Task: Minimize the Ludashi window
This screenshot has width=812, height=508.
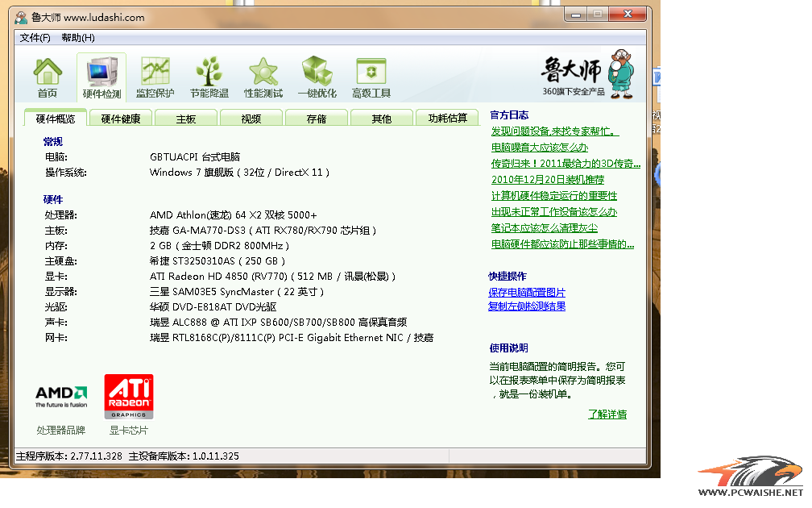Action: pos(575,15)
